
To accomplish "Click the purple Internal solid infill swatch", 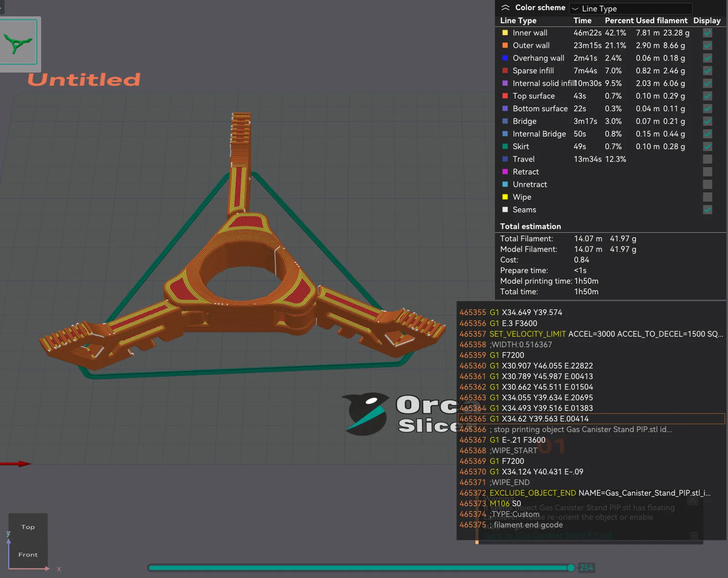I will 505,83.
